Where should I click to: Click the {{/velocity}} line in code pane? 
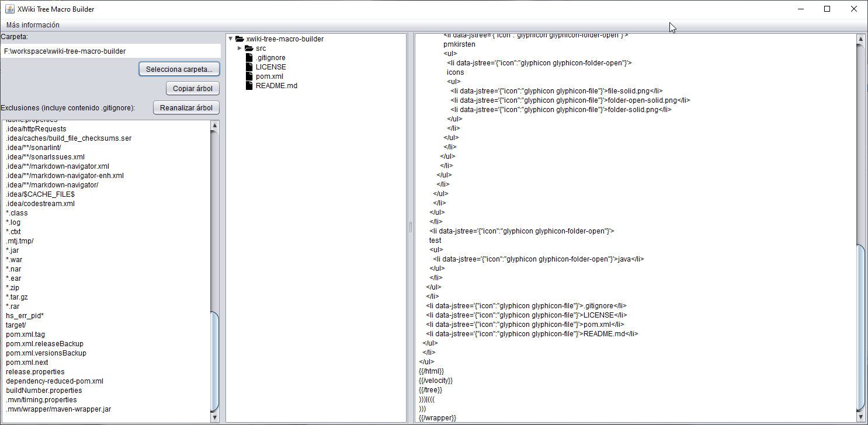(x=436, y=381)
